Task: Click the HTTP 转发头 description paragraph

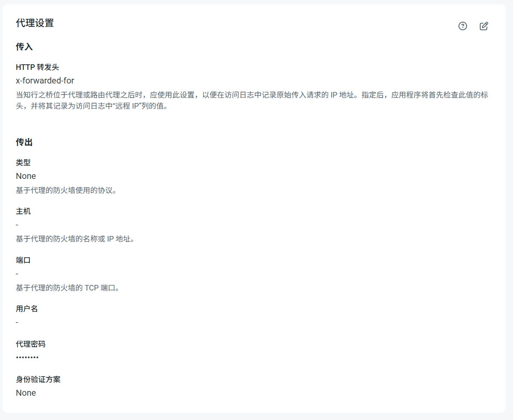Action: pos(251,100)
